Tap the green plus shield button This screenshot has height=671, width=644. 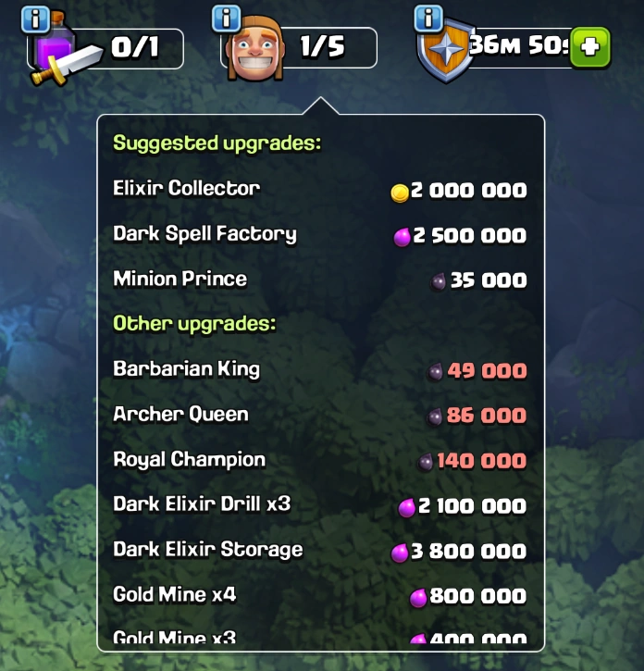click(x=590, y=47)
